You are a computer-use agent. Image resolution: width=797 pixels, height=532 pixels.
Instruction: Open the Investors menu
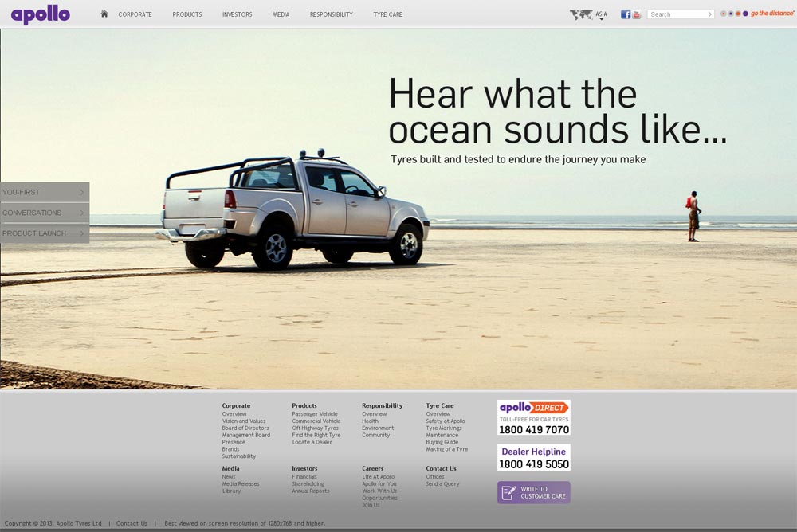pyautogui.click(x=237, y=14)
